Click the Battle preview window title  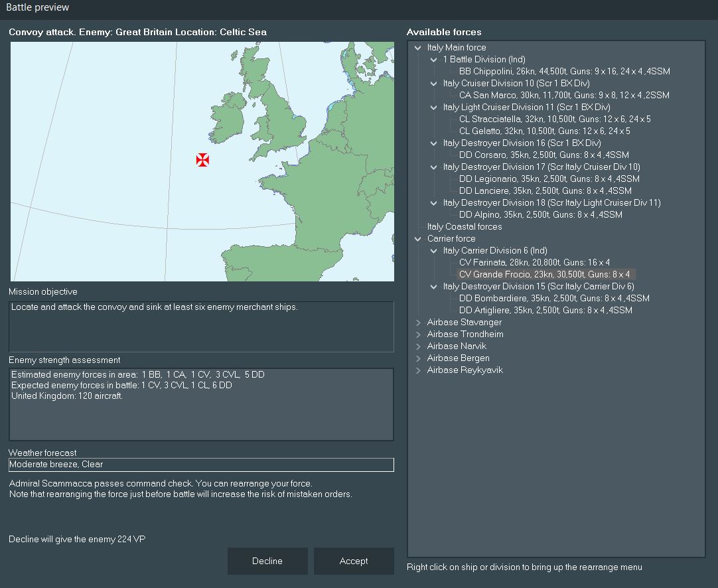38,7
